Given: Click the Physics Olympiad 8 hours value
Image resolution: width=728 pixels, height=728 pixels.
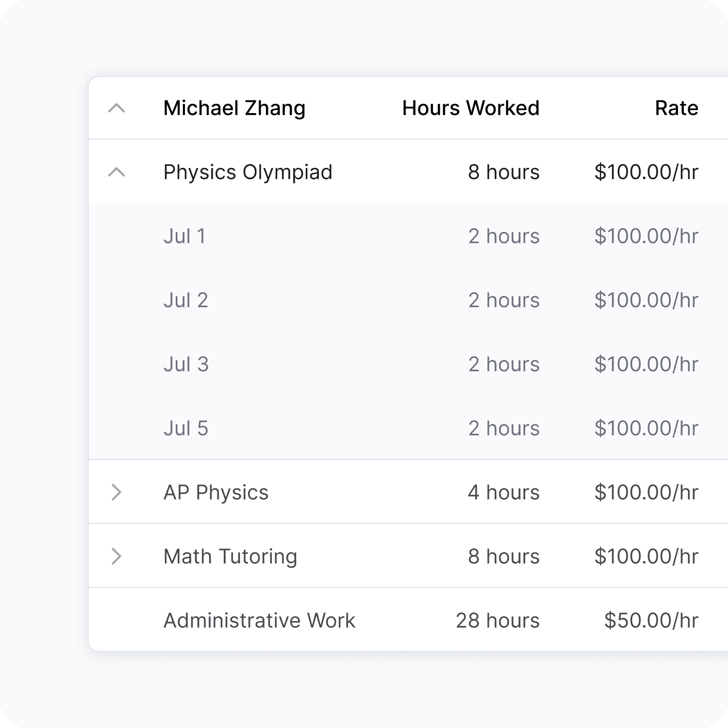Looking at the screenshot, I should (x=504, y=172).
